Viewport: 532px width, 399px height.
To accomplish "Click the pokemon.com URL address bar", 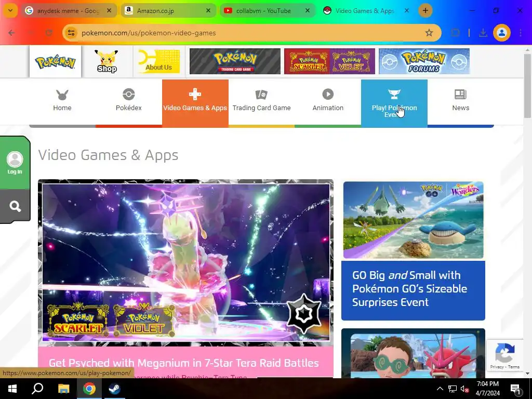I will click(251, 33).
